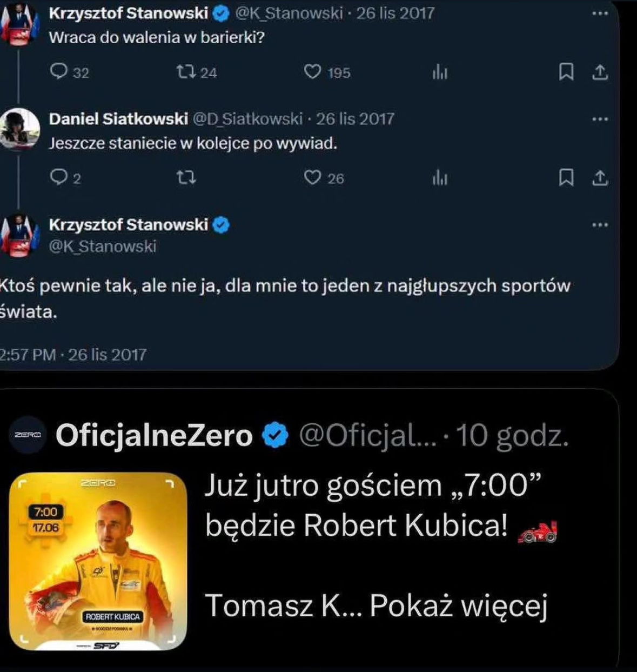Share Stanowski's 'Wraca do walenia' tweet
The image size is (637, 672).
pyautogui.click(x=600, y=72)
